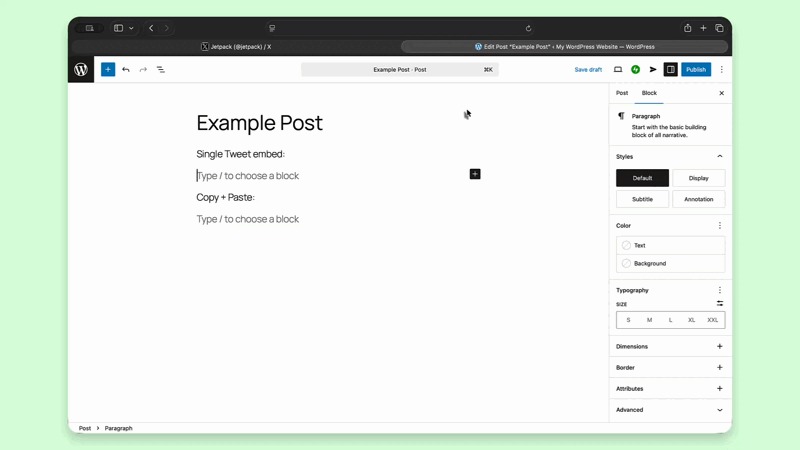This screenshot has width=800, height=450.
Task: Click the Publish button
Action: click(696, 69)
